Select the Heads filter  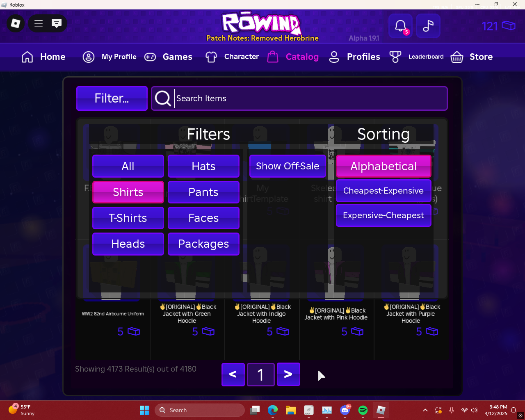click(128, 244)
